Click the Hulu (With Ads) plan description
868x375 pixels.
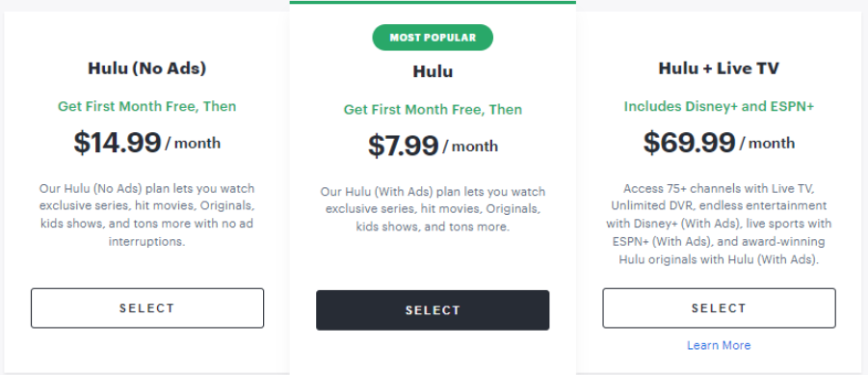click(x=433, y=209)
